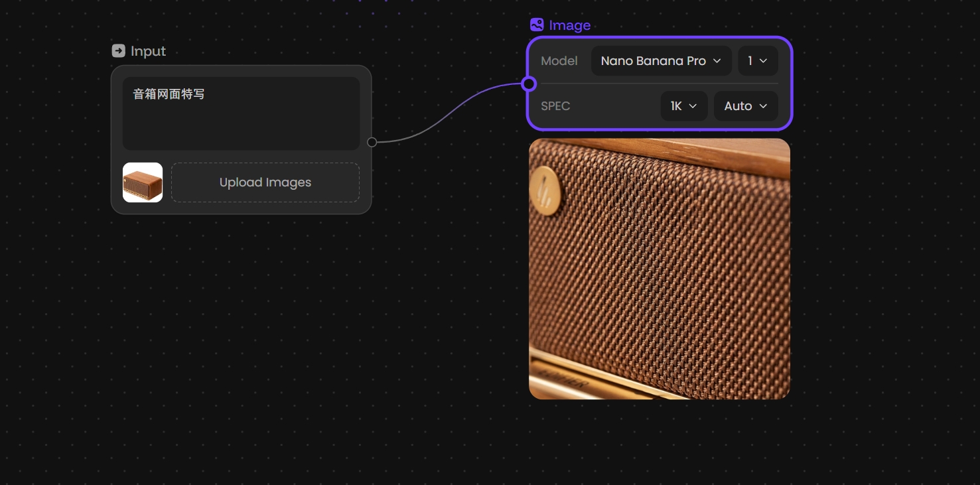Click the purple Image node icon

coord(537,25)
